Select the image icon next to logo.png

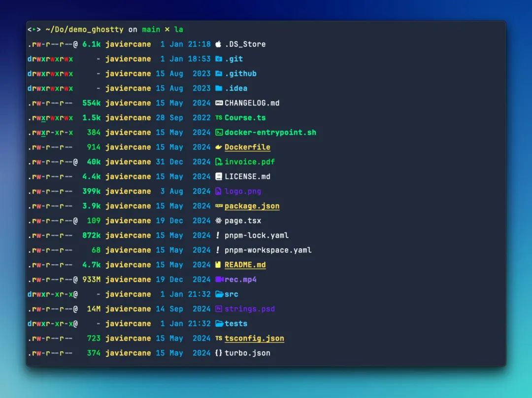(x=218, y=191)
